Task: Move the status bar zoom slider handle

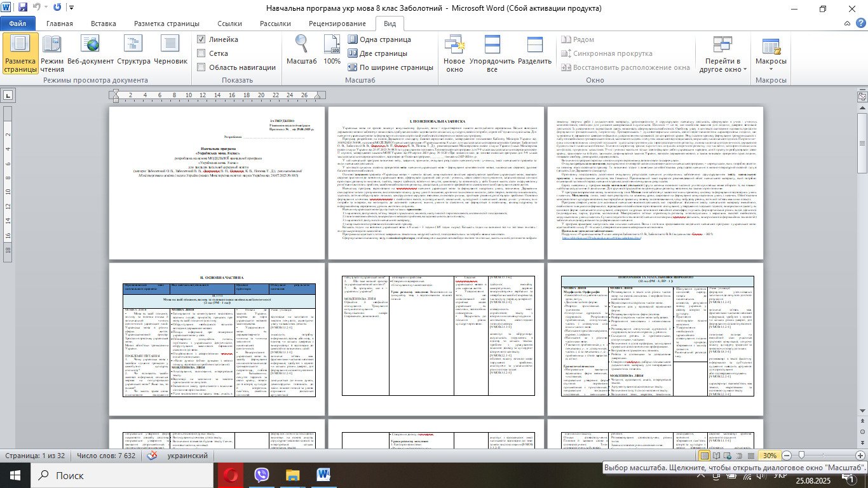Action: tap(801, 456)
